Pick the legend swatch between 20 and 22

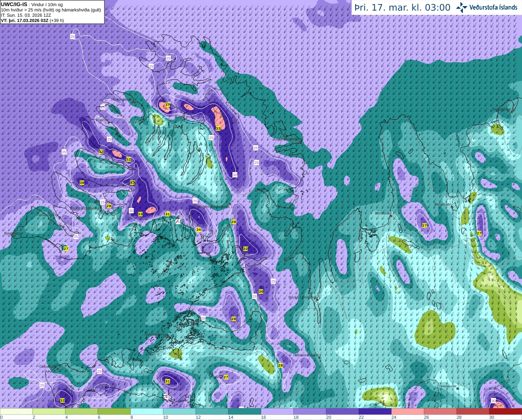343,411
